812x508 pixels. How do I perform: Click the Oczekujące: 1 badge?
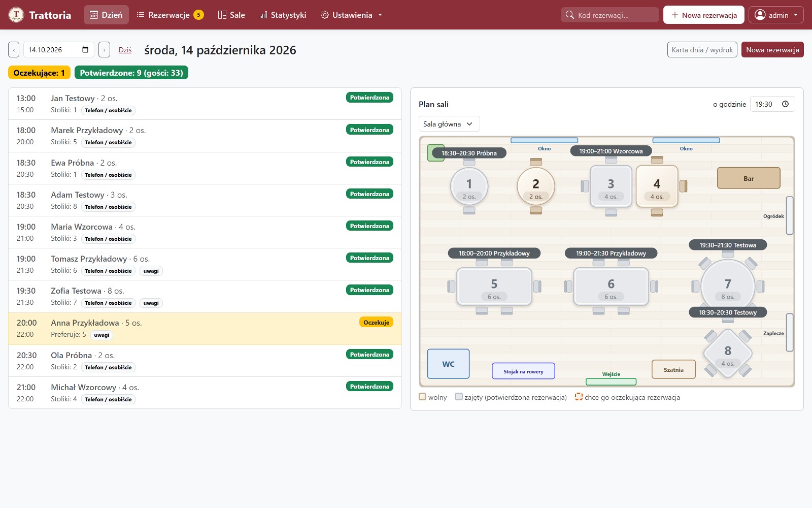[x=39, y=73]
